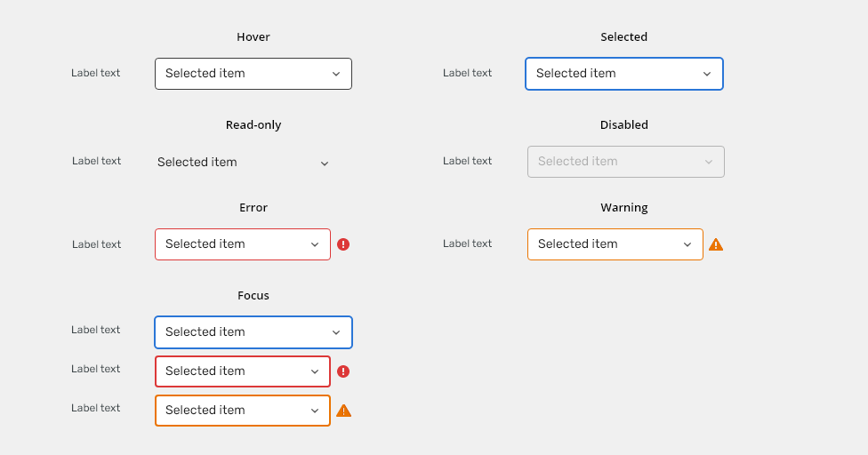The height and width of the screenshot is (455, 868).
Task: Open the red-focused dropdown under Focus
Action: pyautogui.click(x=243, y=371)
